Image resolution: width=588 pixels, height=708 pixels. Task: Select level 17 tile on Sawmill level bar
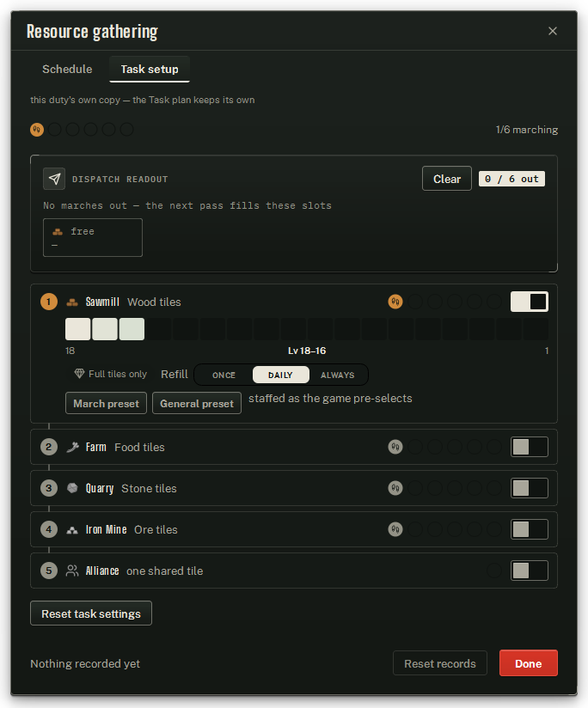(105, 329)
